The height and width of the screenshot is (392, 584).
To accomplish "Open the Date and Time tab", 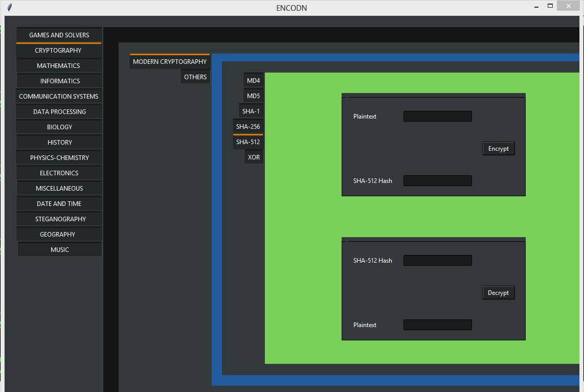I will [59, 203].
